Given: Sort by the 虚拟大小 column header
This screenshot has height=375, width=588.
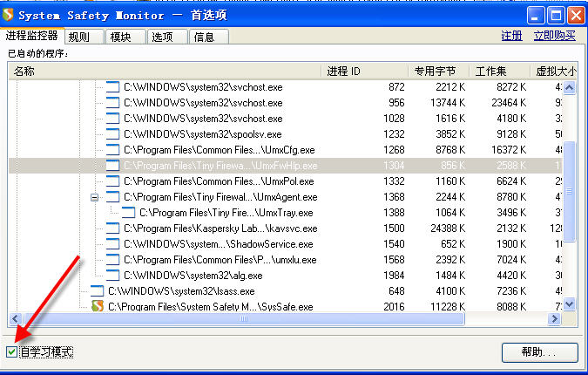Looking at the screenshot, I should [554, 71].
